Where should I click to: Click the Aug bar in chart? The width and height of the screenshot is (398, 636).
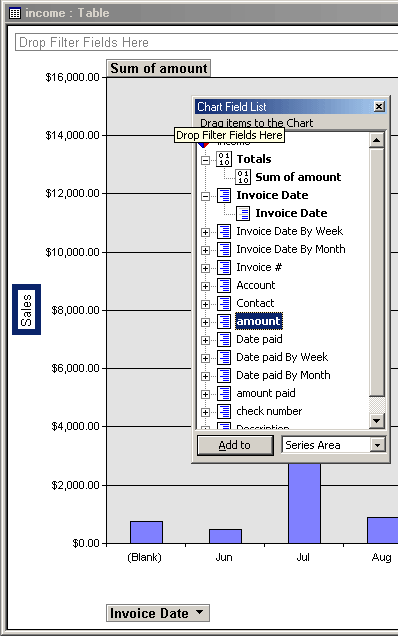click(383, 530)
